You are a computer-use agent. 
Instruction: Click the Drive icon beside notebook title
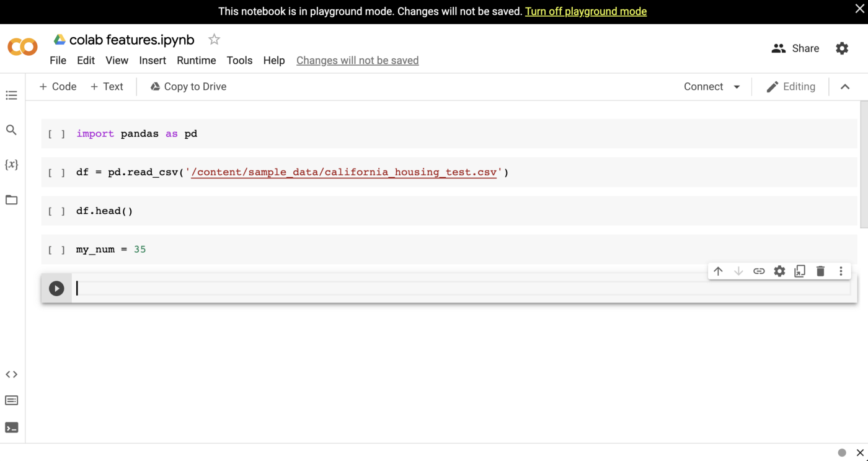coord(60,40)
